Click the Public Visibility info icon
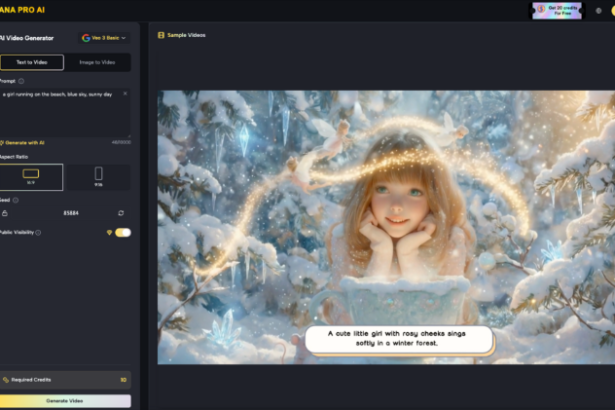The width and height of the screenshot is (615, 410). [x=40, y=232]
